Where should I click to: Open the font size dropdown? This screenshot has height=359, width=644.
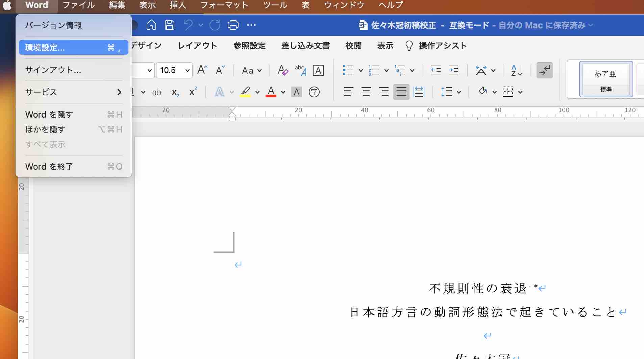pos(187,70)
